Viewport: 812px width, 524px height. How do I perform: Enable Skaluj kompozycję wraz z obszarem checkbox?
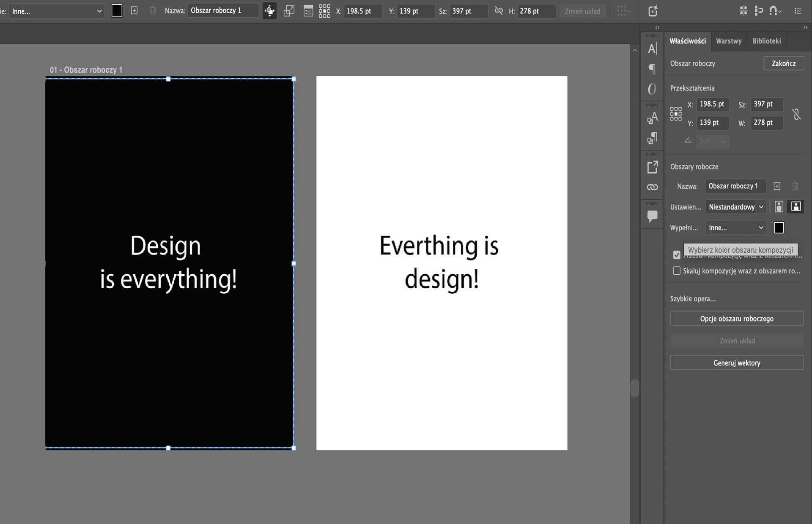677,271
